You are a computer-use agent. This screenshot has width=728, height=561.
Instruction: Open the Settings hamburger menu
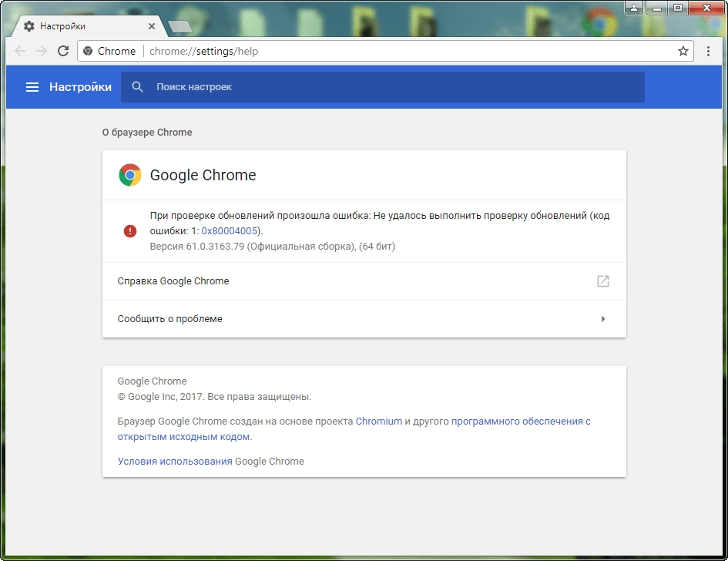[x=32, y=87]
